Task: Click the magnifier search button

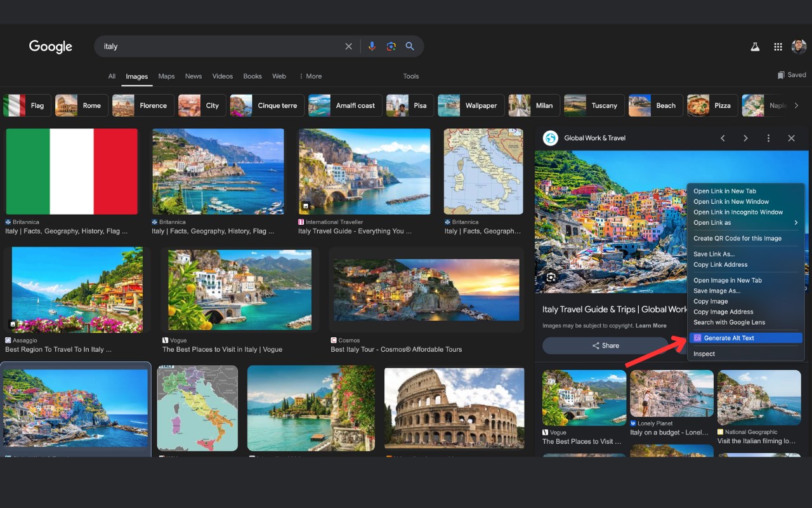Action: pos(410,46)
